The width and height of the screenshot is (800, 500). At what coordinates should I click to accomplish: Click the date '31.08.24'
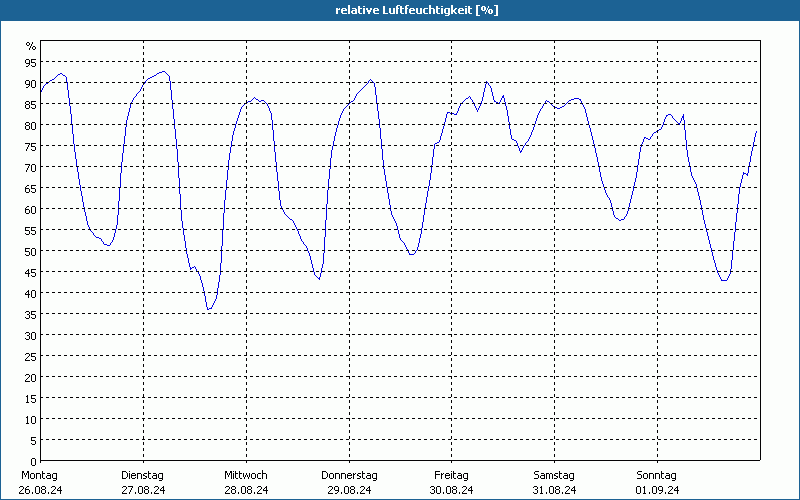click(555, 490)
